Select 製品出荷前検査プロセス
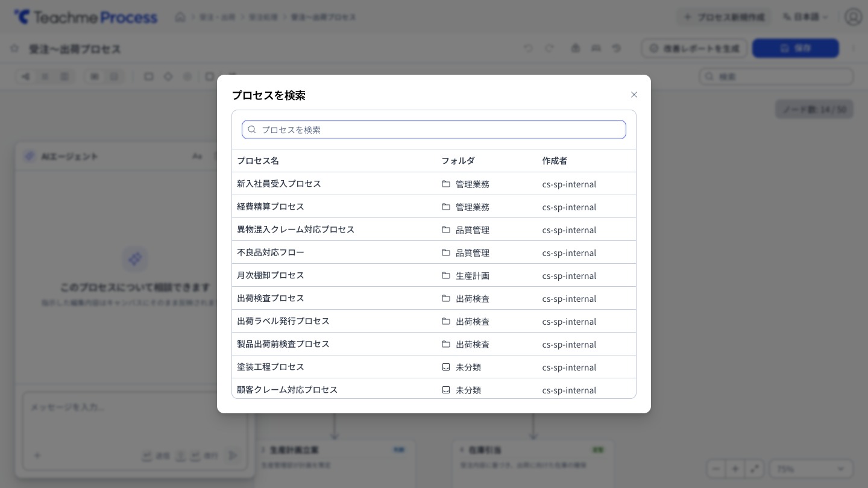This screenshot has height=488, width=868. [x=434, y=344]
